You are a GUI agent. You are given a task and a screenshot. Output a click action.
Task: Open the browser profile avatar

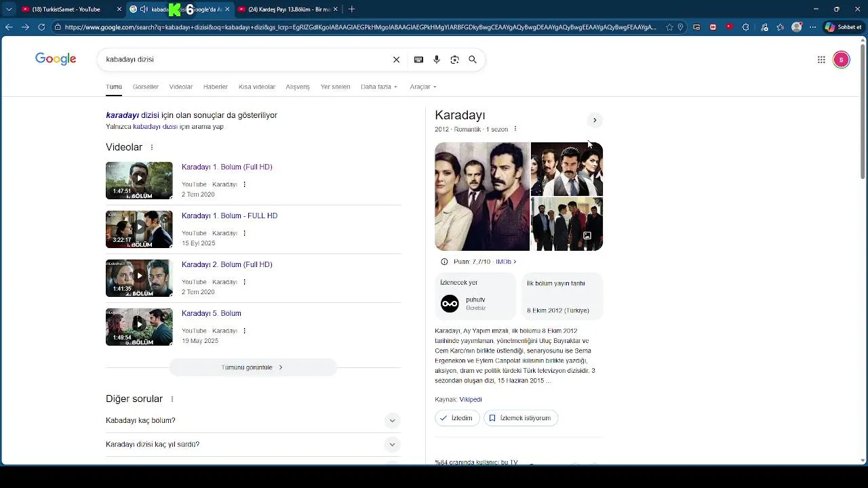[x=797, y=27]
